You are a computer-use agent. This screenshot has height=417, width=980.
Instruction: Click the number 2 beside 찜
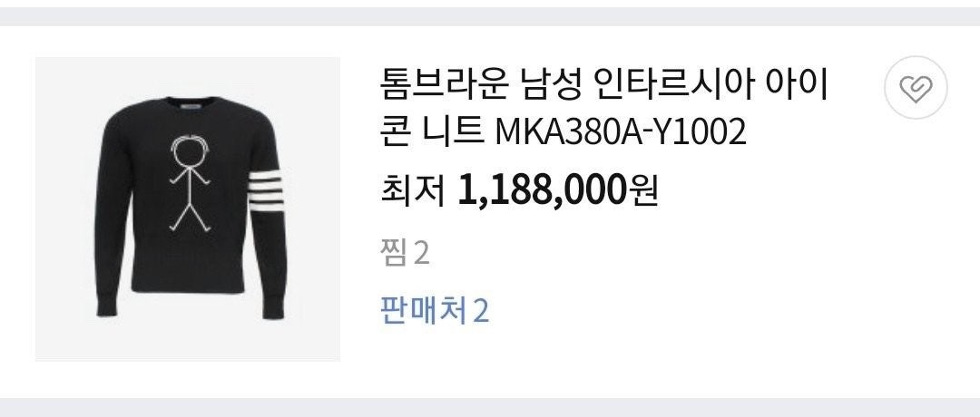(x=422, y=253)
